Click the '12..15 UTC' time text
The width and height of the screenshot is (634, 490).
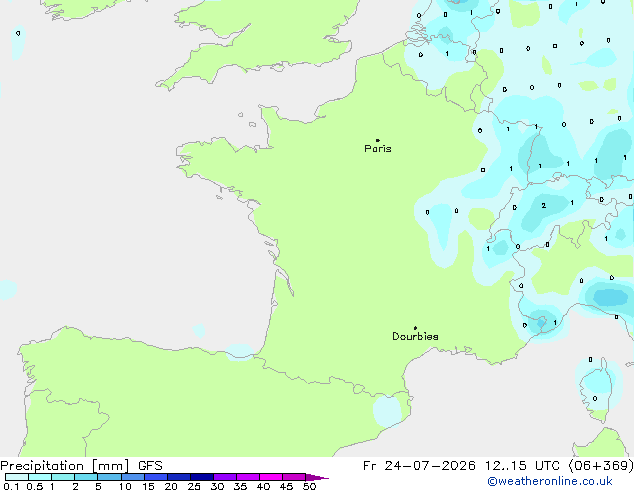click(x=522, y=466)
